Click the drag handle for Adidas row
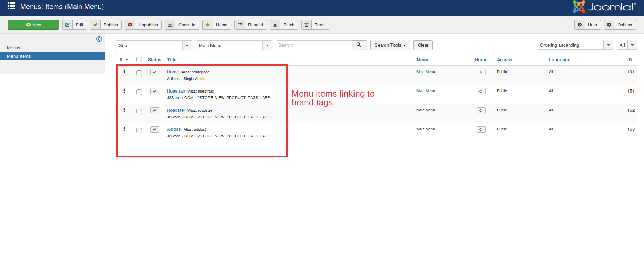The width and height of the screenshot is (644, 254). 124,129
